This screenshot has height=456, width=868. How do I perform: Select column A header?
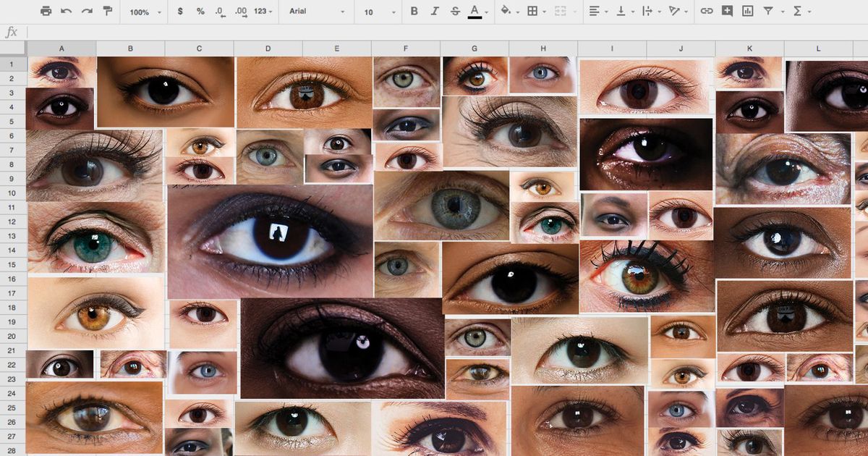(x=61, y=48)
